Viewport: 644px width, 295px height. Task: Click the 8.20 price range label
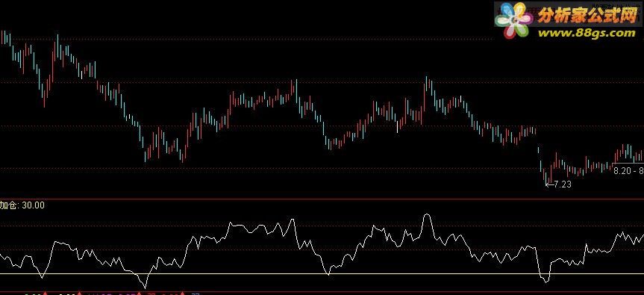(628, 171)
